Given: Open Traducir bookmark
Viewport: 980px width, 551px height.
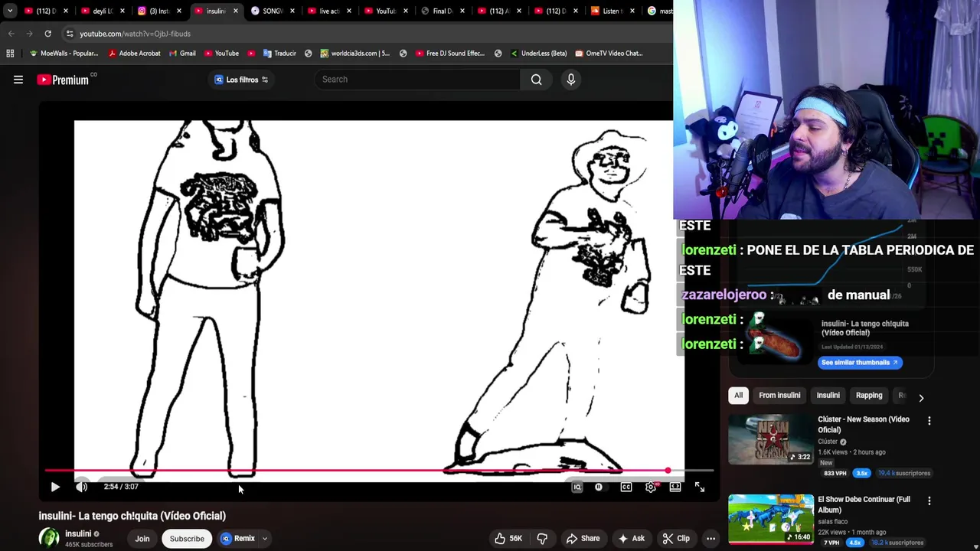Looking at the screenshot, I should [x=279, y=54].
